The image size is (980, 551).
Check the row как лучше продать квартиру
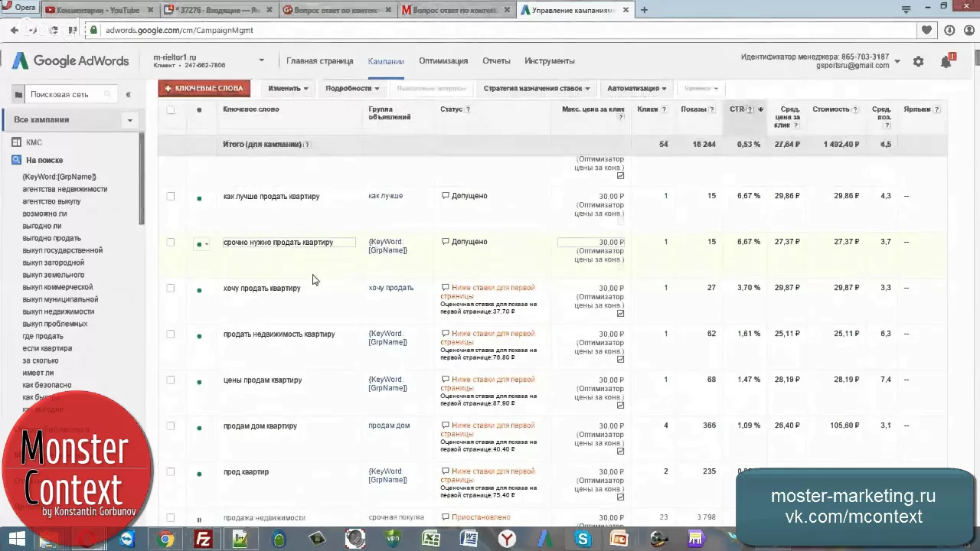tap(171, 196)
